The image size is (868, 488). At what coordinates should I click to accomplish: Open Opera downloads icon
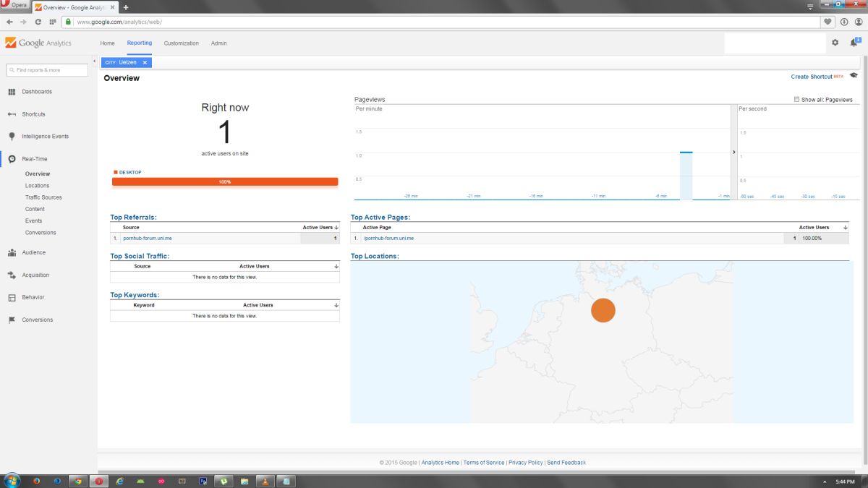(x=843, y=22)
